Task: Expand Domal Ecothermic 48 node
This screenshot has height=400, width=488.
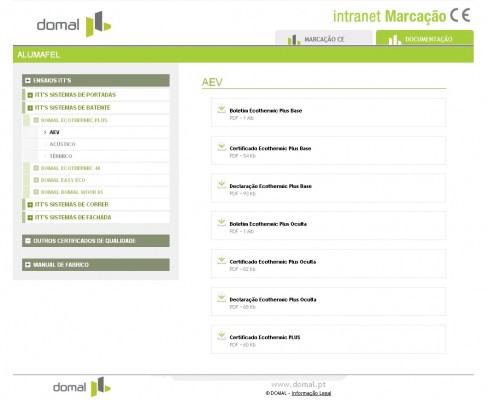Action: tap(36, 168)
